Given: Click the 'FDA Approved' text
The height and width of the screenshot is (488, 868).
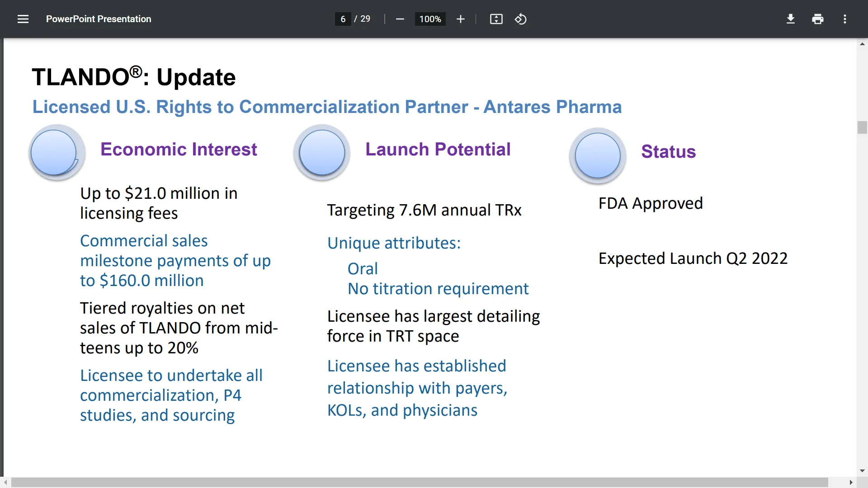Looking at the screenshot, I should pos(651,203).
